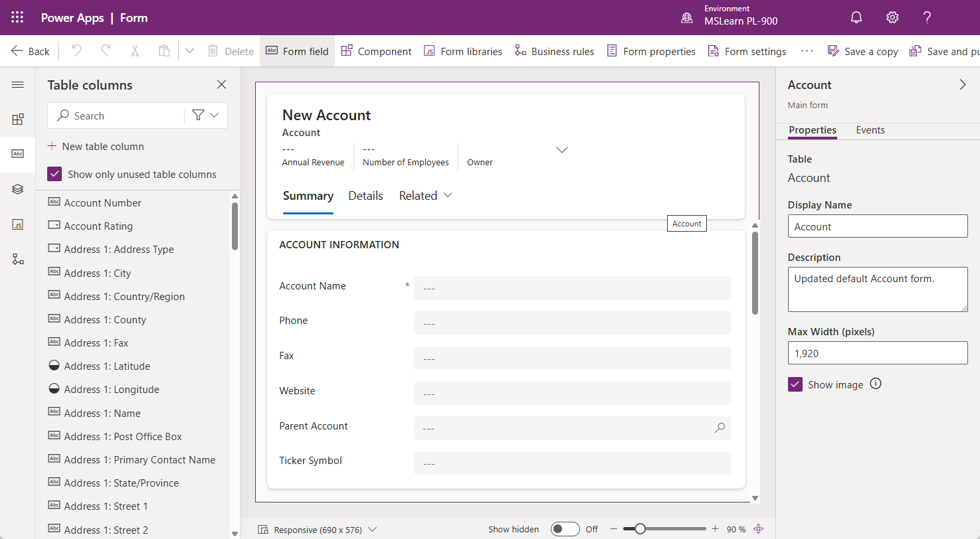Uncheck Show only unused table columns
Screen dimensions: 980x539
click(55, 175)
